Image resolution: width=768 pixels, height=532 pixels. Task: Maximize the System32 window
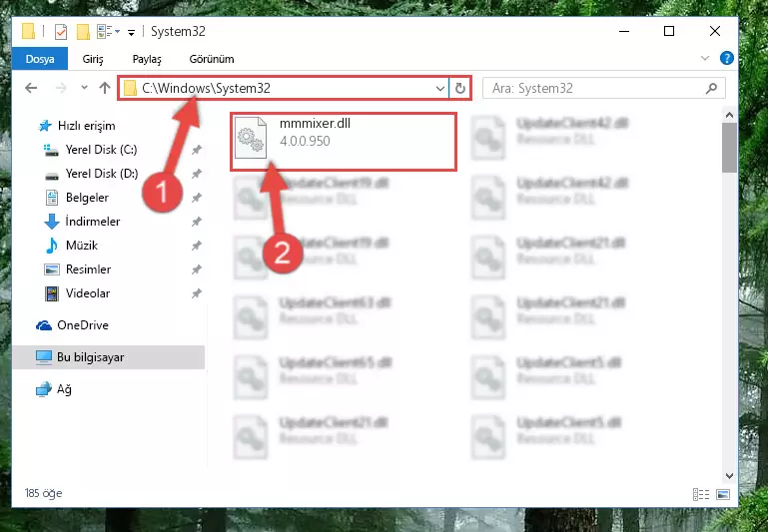coord(669,31)
